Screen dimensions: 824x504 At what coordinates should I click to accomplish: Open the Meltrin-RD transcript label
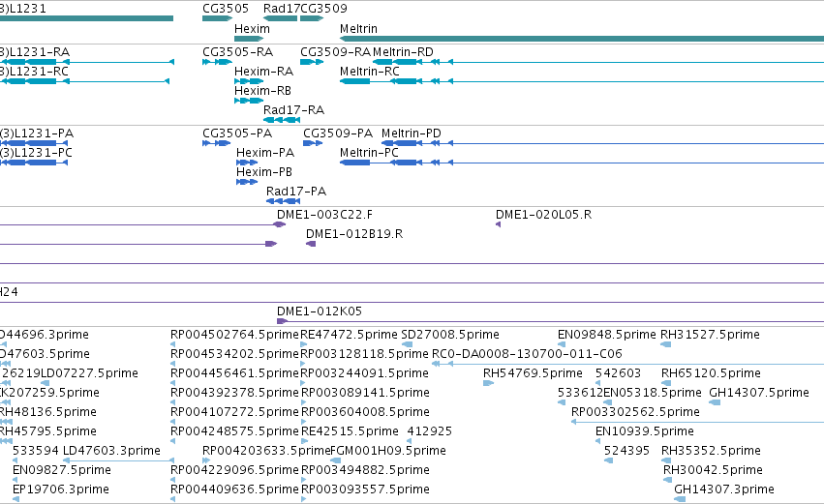pyautogui.click(x=403, y=52)
